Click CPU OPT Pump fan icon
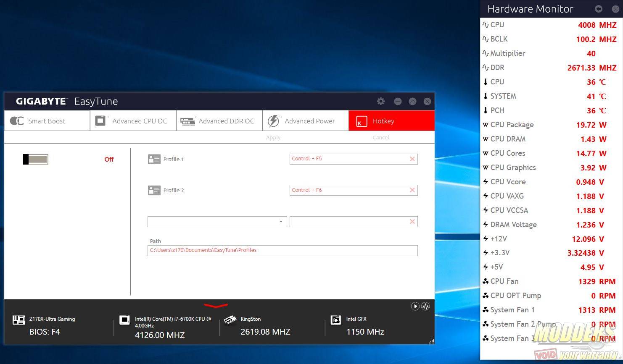 486,296
